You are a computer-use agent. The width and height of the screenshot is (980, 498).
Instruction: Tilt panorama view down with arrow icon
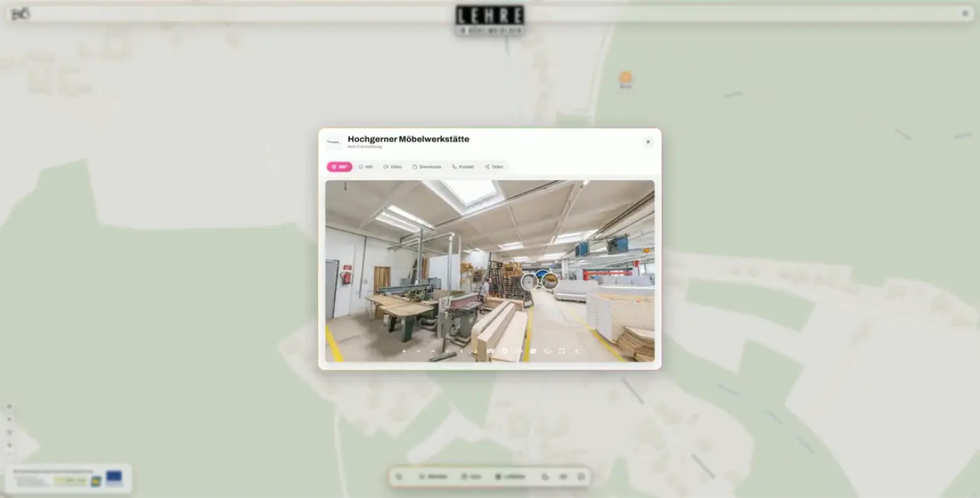(447, 351)
